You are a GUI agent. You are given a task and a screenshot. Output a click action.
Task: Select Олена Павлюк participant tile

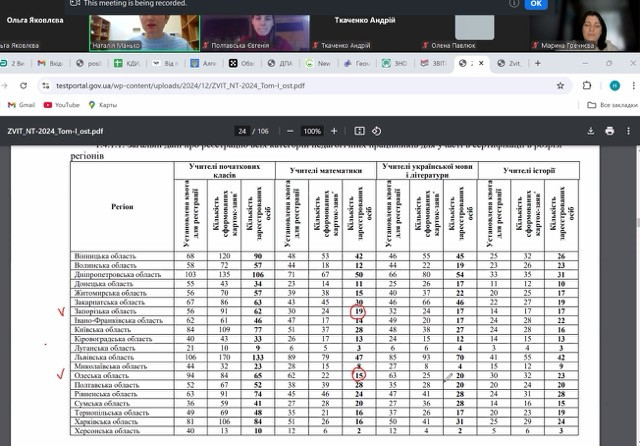click(x=475, y=33)
